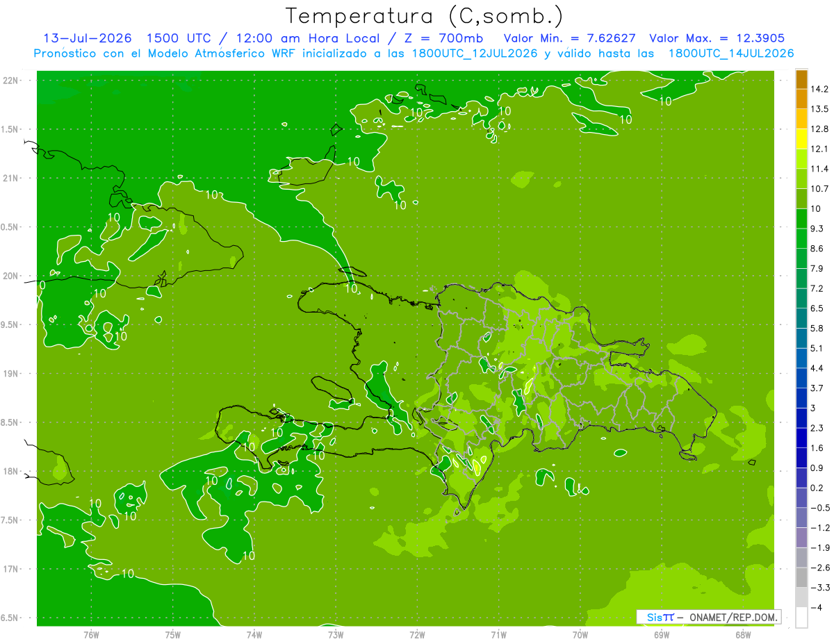Click the '76W' longitude axis label
The height and width of the screenshot is (644, 834).
91,635
